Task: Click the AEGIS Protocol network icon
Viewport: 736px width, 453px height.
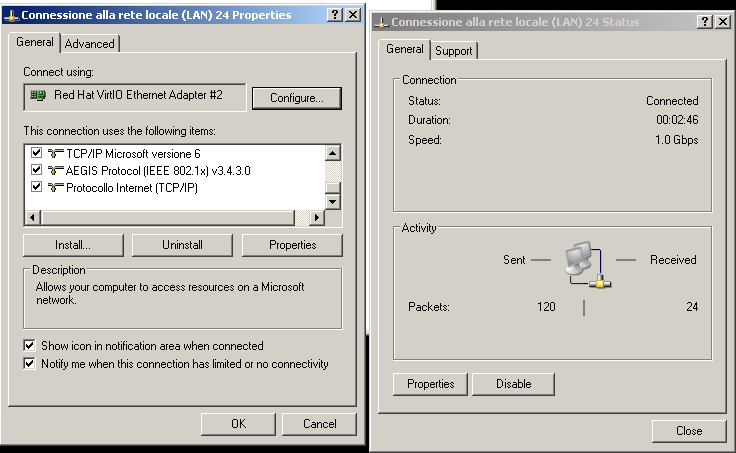Action: click(x=55, y=170)
